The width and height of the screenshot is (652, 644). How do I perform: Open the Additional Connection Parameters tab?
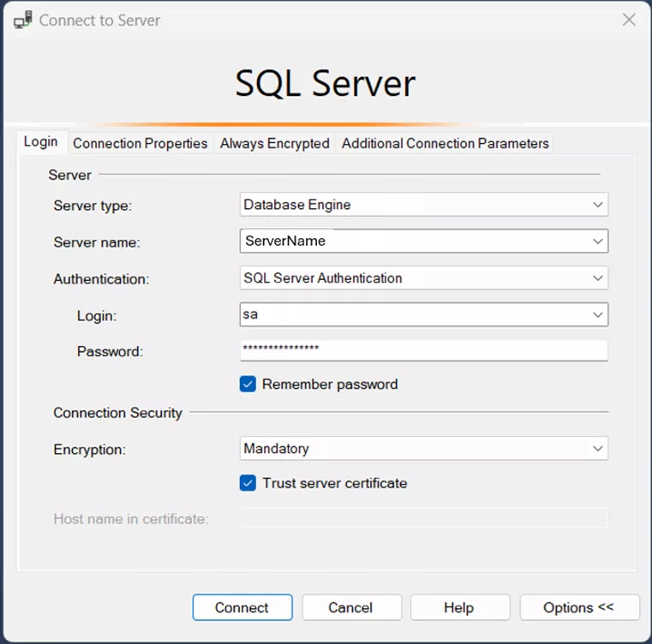tap(445, 143)
